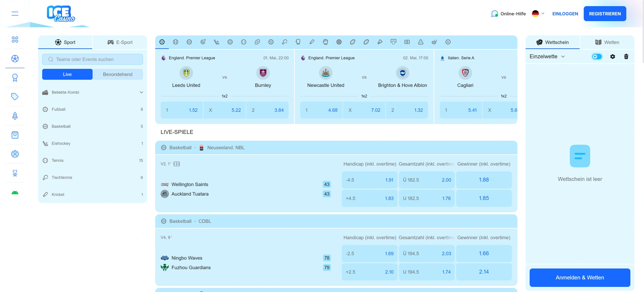Open the casino lobby grid icon in sidebar
Image resolution: width=644 pixels, height=292 pixels.
click(15, 40)
